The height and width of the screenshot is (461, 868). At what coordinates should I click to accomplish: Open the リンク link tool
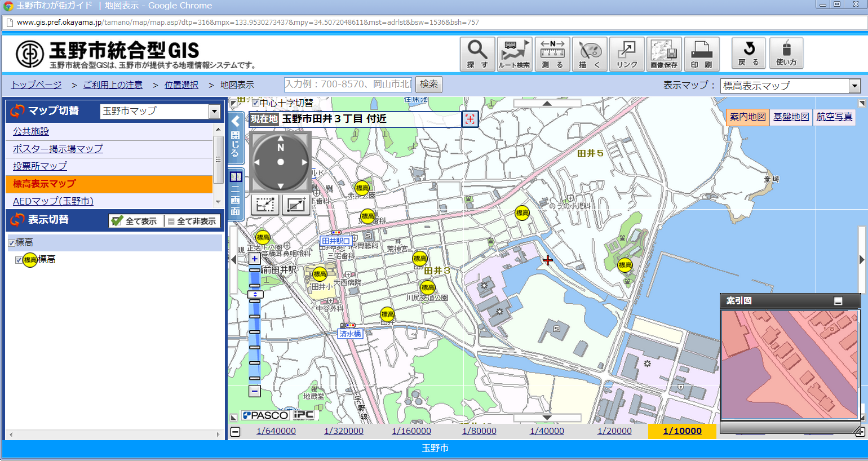click(x=627, y=54)
